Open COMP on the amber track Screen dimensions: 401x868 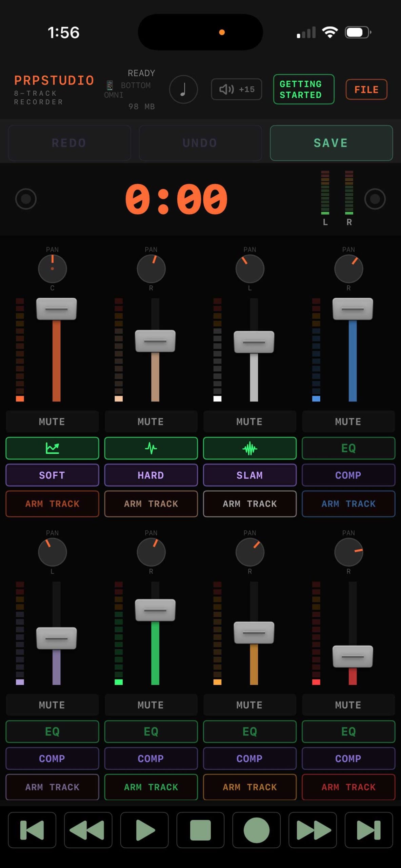point(249,758)
